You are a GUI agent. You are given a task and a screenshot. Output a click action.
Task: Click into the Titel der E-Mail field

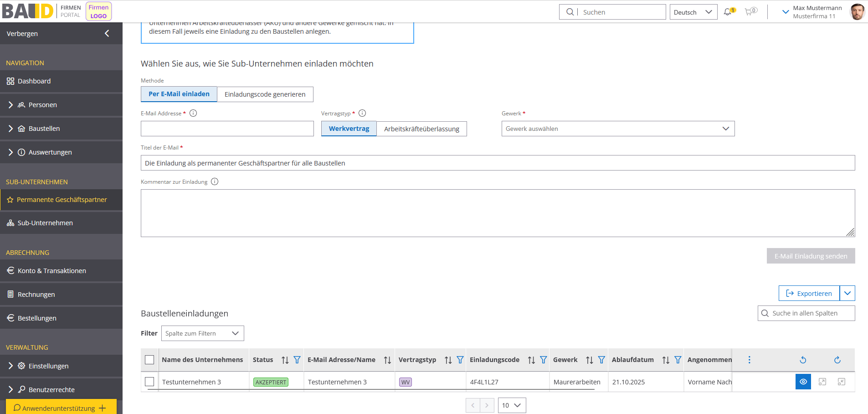[x=498, y=163]
